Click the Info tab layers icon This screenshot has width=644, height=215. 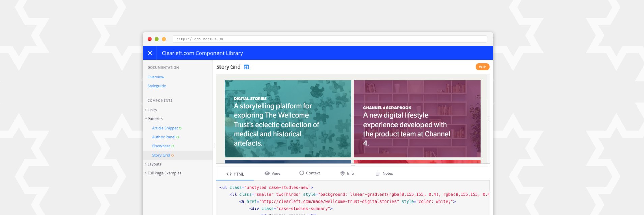point(343,173)
